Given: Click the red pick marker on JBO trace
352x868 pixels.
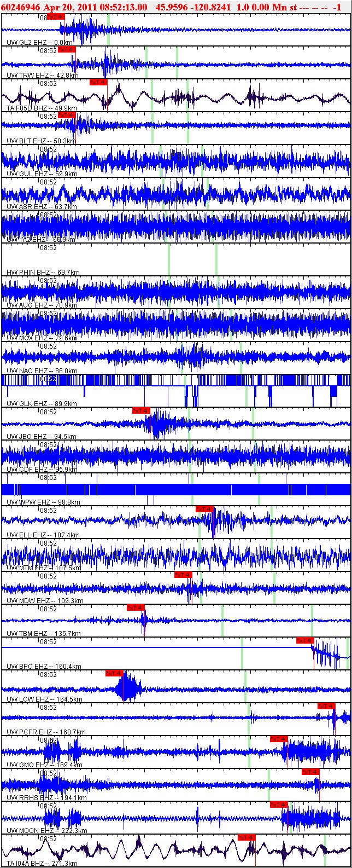Looking at the screenshot, I should (141, 410).
